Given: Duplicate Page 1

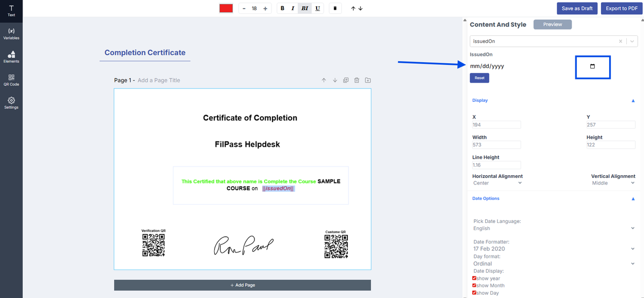Looking at the screenshot, I should (x=346, y=80).
